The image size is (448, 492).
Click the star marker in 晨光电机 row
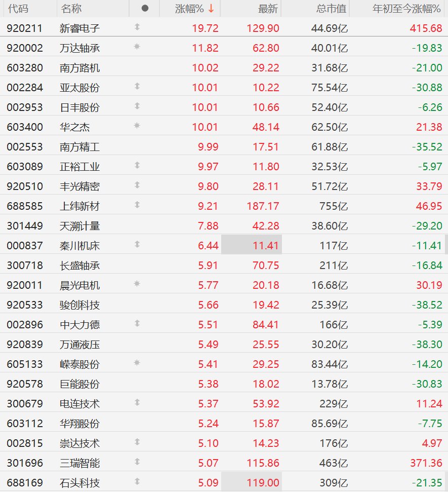coord(137,284)
